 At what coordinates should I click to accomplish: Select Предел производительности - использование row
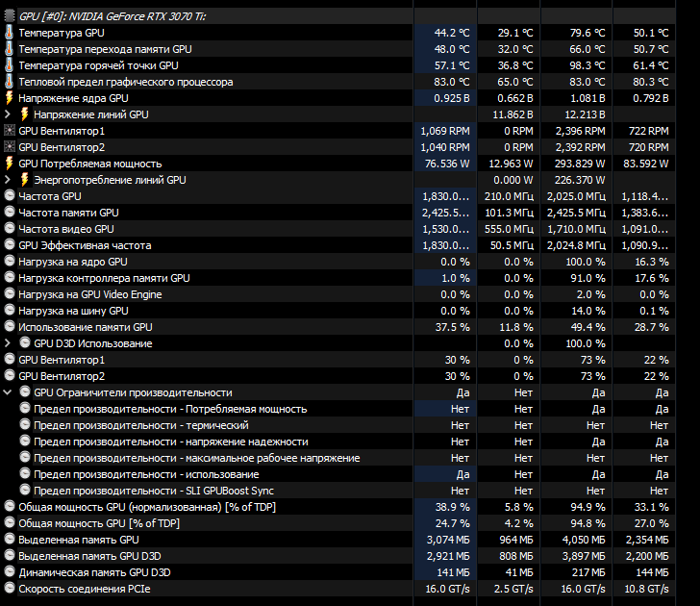[x=146, y=474]
